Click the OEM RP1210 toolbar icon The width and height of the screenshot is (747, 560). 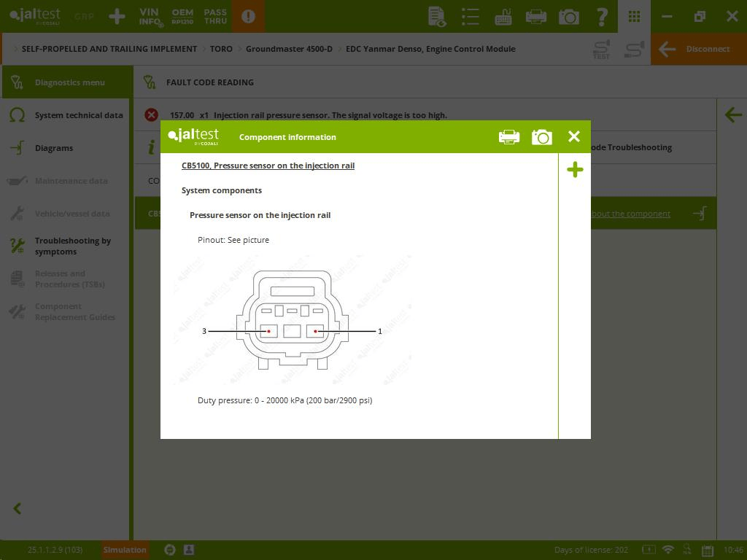tap(182, 16)
